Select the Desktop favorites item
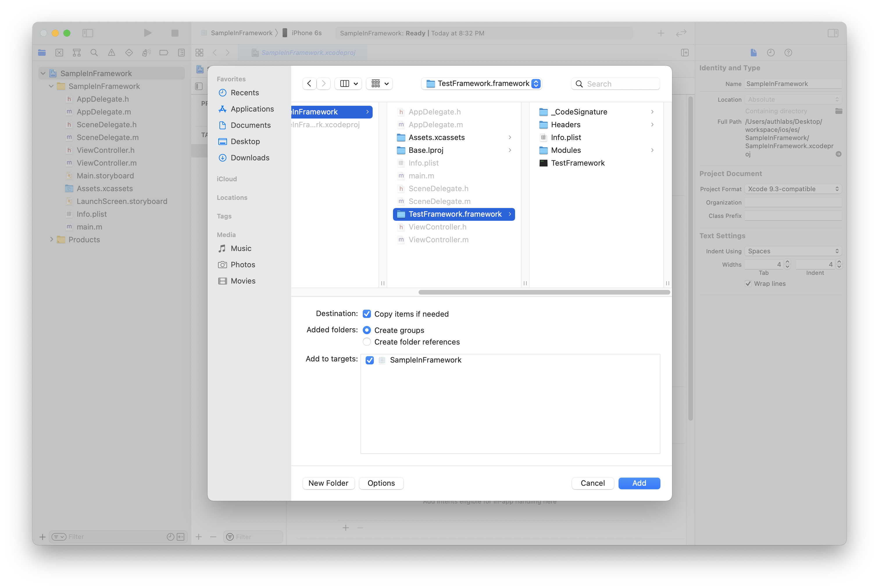 click(x=245, y=141)
